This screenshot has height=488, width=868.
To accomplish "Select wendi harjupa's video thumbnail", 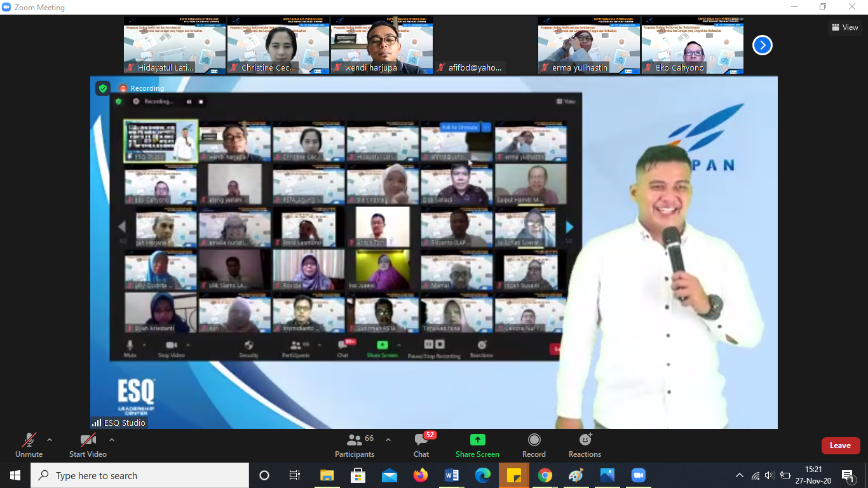I will coord(382,45).
